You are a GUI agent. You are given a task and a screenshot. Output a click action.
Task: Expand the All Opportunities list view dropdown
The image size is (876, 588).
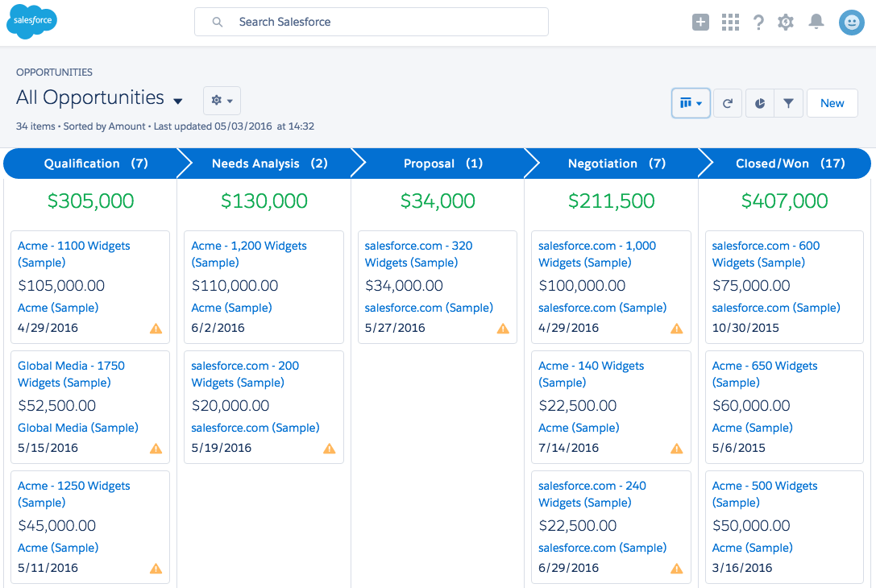(177, 101)
